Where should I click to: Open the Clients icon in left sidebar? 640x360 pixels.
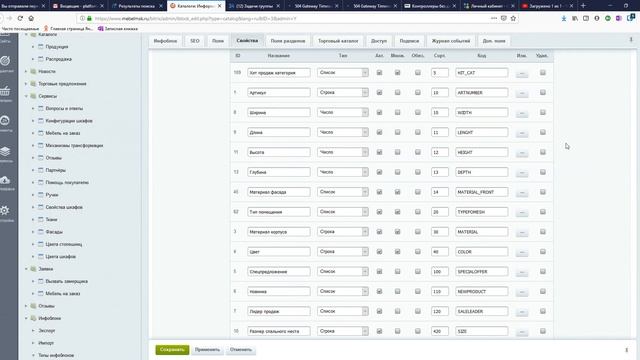tap(5, 120)
